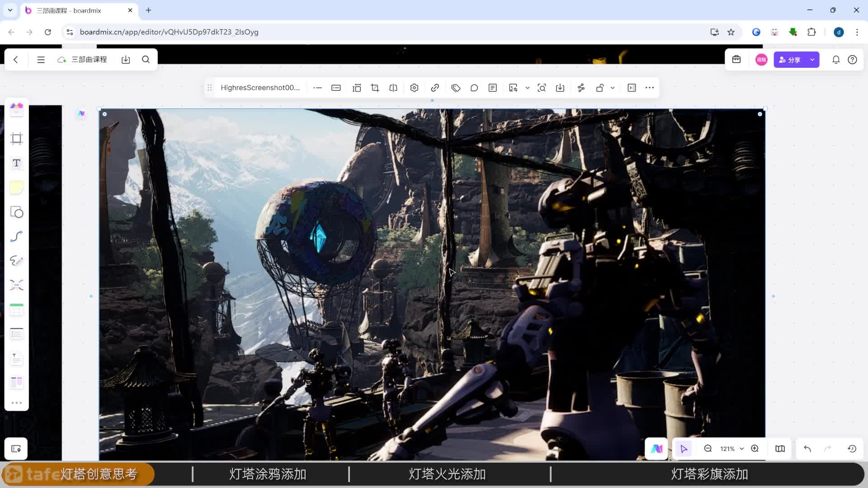Viewport: 868px width, 488px height.
Task: Click the back arrow in boardmix header
Action: (16, 60)
